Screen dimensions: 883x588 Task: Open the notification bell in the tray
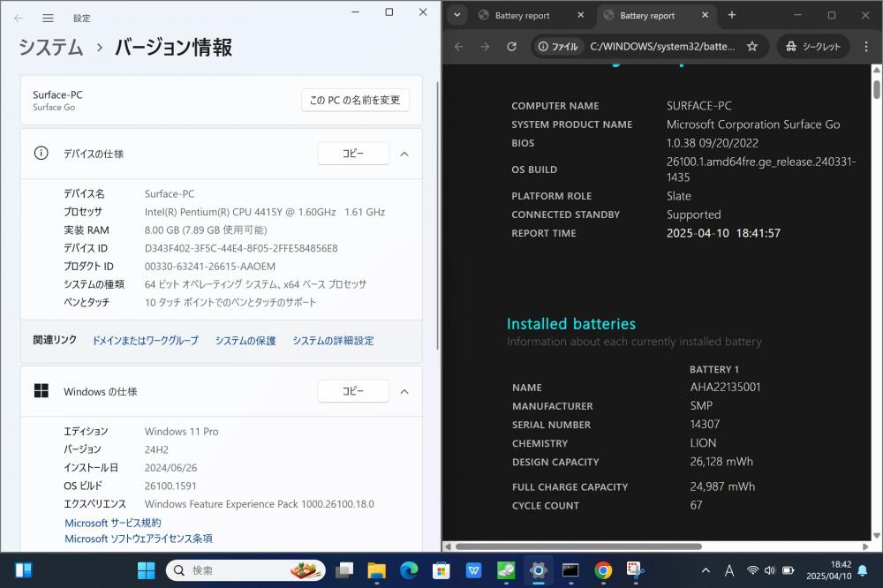[862, 570]
